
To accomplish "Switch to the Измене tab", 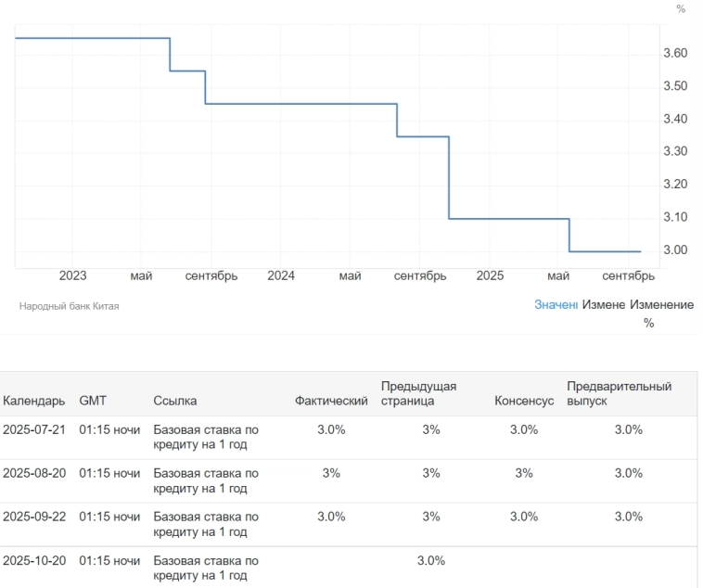I will point(603,304).
